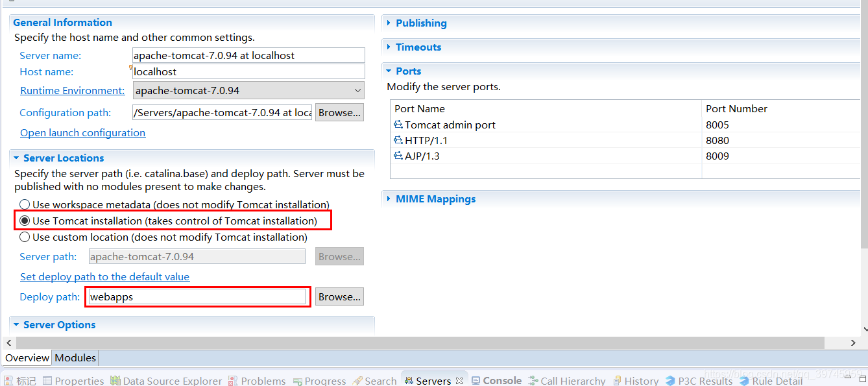
Task: Expand the MIME Mappings section
Action: [x=389, y=199]
